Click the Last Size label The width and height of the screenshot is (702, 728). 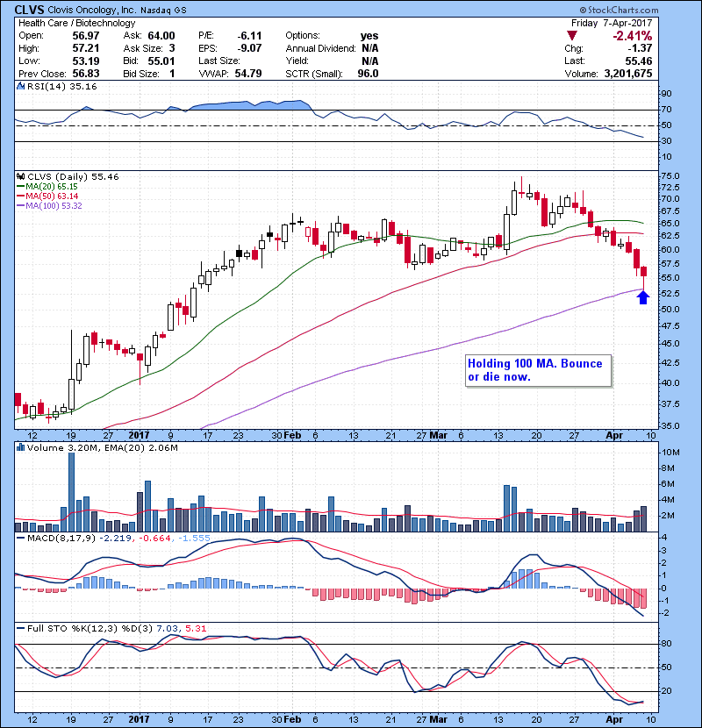(219, 61)
